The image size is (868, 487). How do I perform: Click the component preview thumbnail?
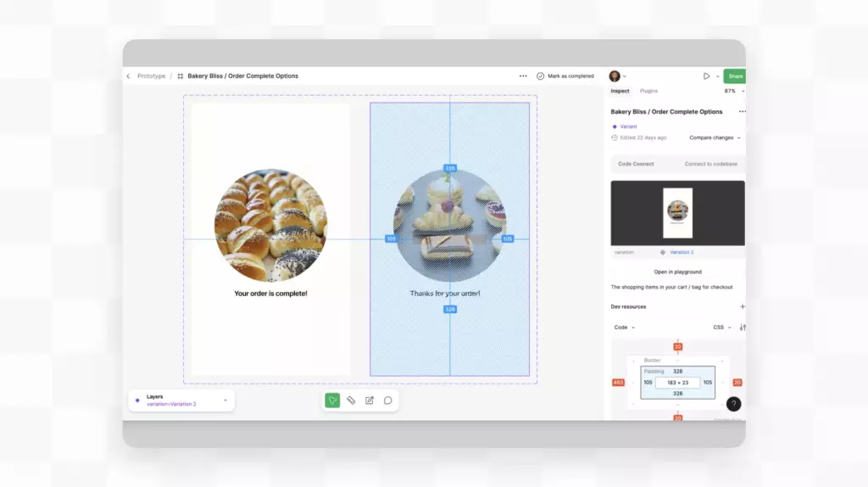coord(677,213)
